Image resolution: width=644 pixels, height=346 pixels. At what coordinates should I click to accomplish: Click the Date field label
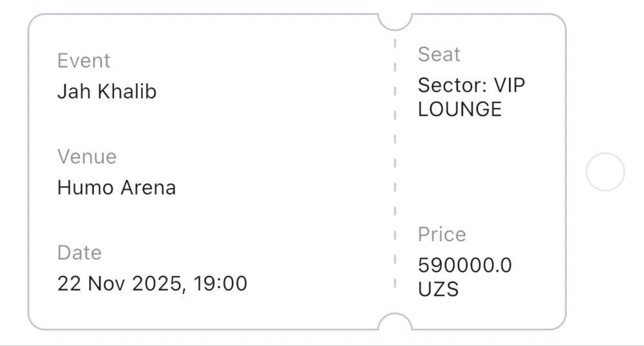point(79,253)
